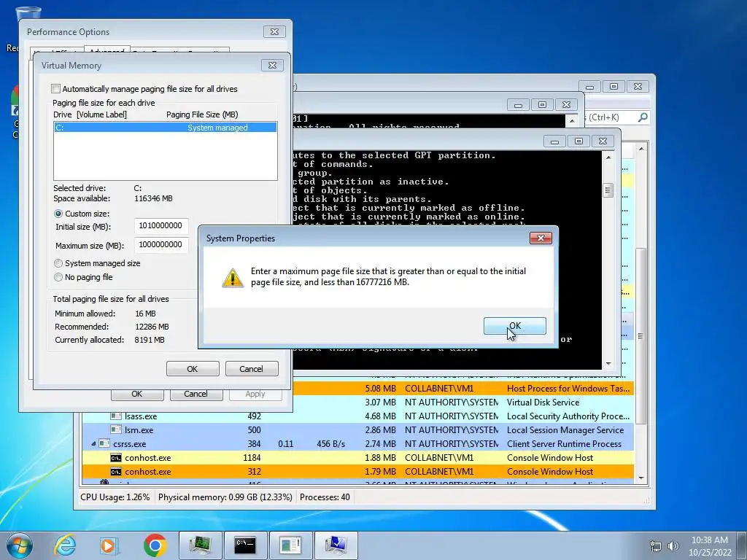747x560 pixels.
Task: Switch to the taskbar window with document icon
Action: (x=290, y=545)
